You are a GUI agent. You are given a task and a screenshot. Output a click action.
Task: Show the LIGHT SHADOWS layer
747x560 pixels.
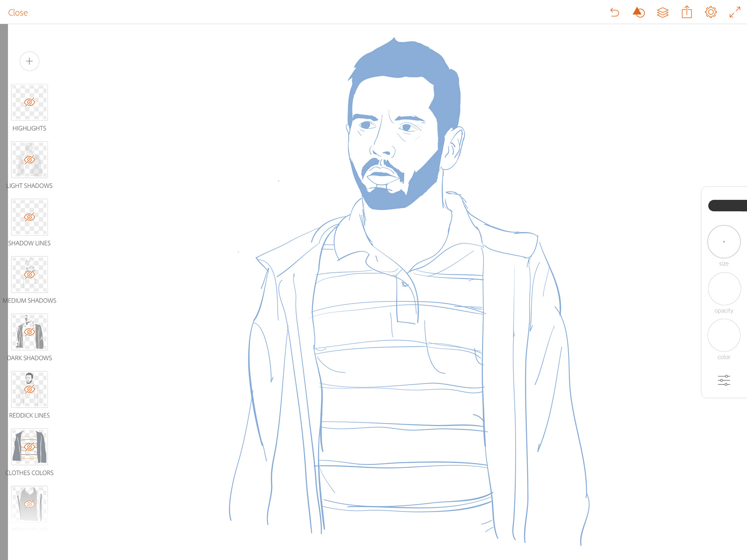pyautogui.click(x=30, y=160)
